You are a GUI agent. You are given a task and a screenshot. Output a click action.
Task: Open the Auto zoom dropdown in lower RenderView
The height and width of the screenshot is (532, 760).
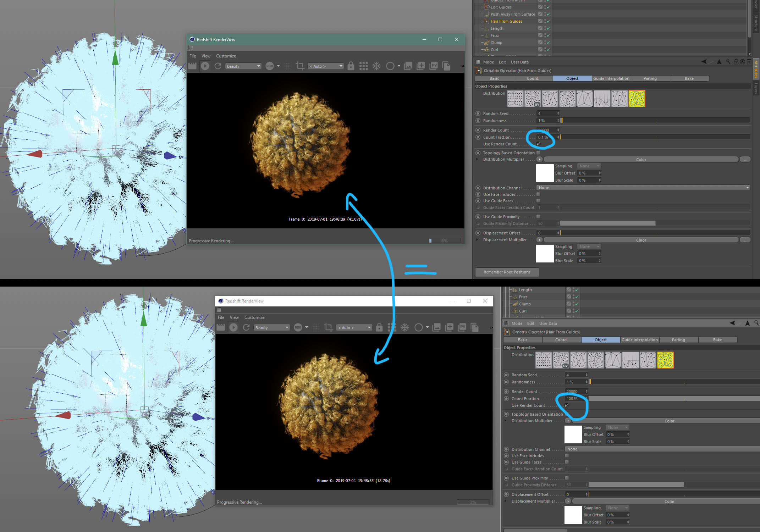(354, 328)
